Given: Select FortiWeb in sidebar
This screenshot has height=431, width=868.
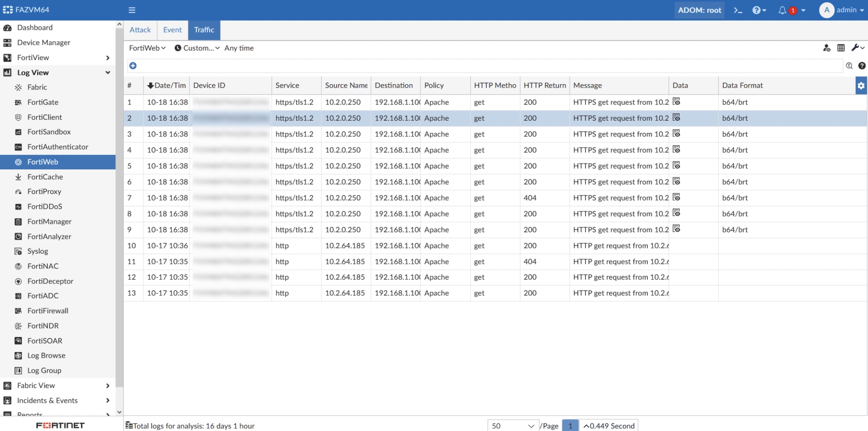Looking at the screenshot, I should point(58,162).
